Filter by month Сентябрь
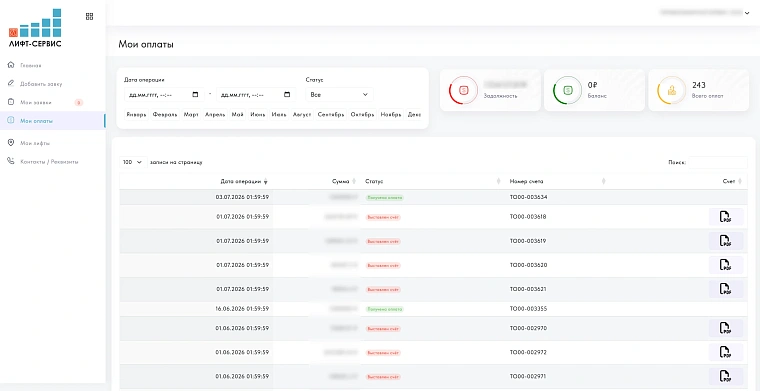Image resolution: width=760 pixels, height=391 pixels. coord(331,115)
